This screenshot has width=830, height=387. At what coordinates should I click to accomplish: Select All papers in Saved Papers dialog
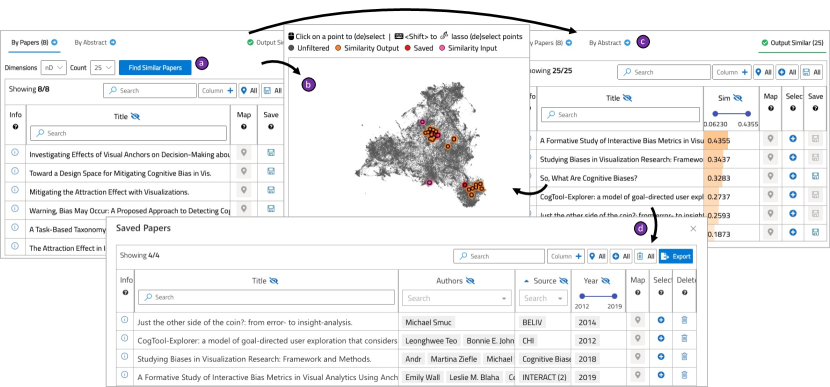click(621, 256)
